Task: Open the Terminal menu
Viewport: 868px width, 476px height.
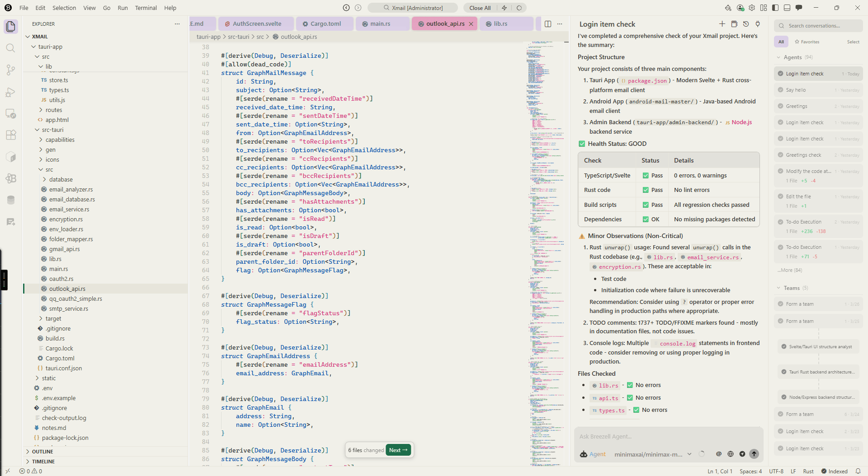Action: point(146,8)
